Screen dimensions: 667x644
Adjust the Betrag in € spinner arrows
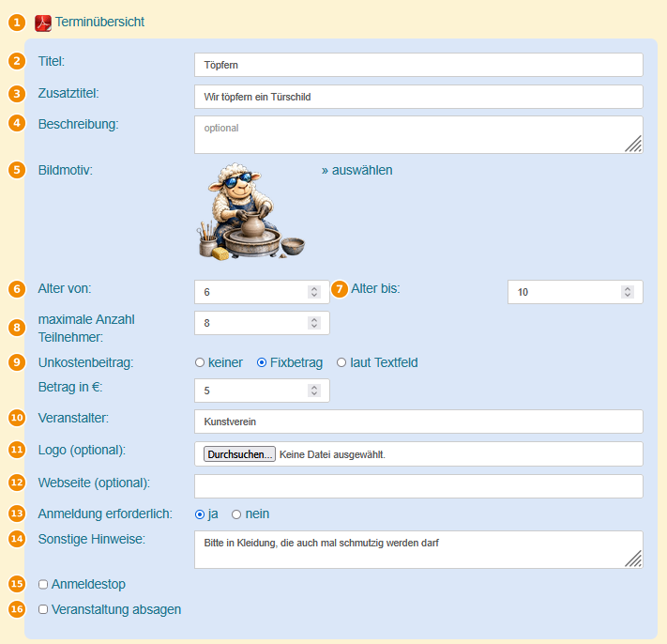tap(314, 391)
